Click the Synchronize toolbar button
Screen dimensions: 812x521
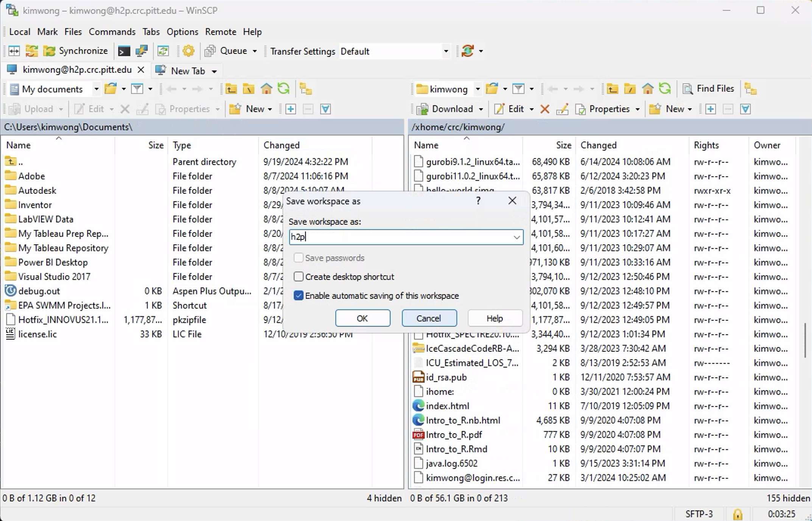(76, 51)
